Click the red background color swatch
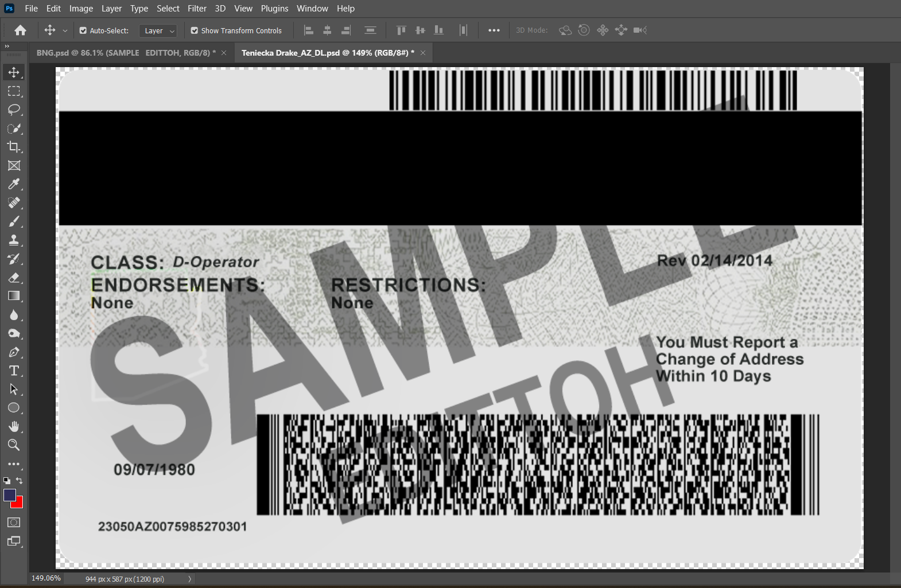 19,504
